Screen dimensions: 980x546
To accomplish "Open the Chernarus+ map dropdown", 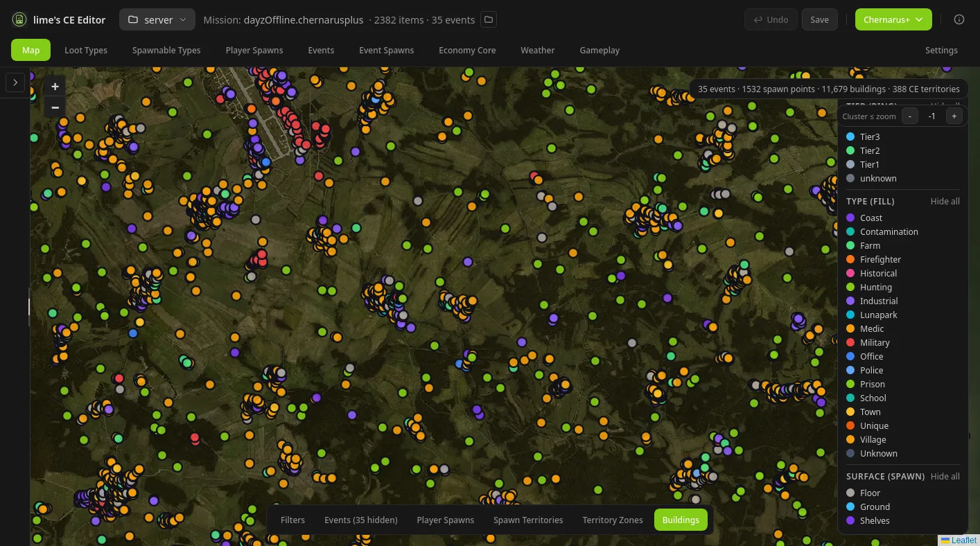I will pyautogui.click(x=893, y=19).
